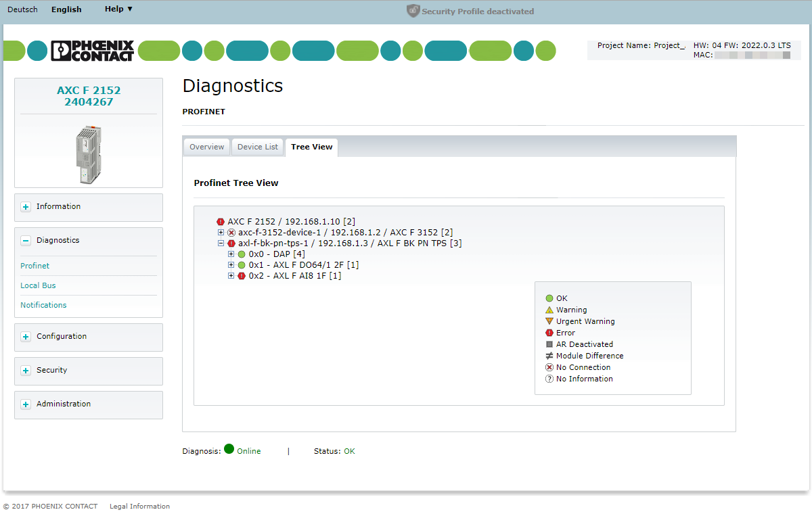Click the green Online diagnosis indicator
This screenshot has width=812, height=514.
(x=229, y=448)
